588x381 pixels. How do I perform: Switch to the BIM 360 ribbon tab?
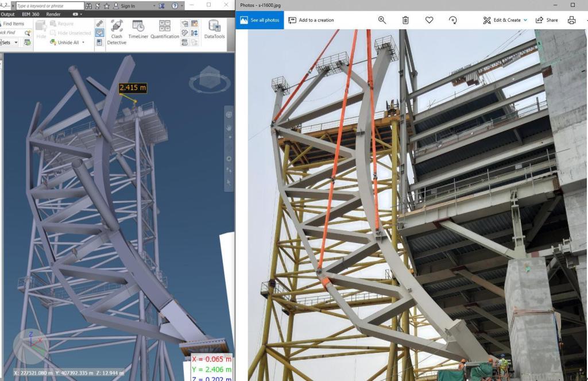(32, 14)
